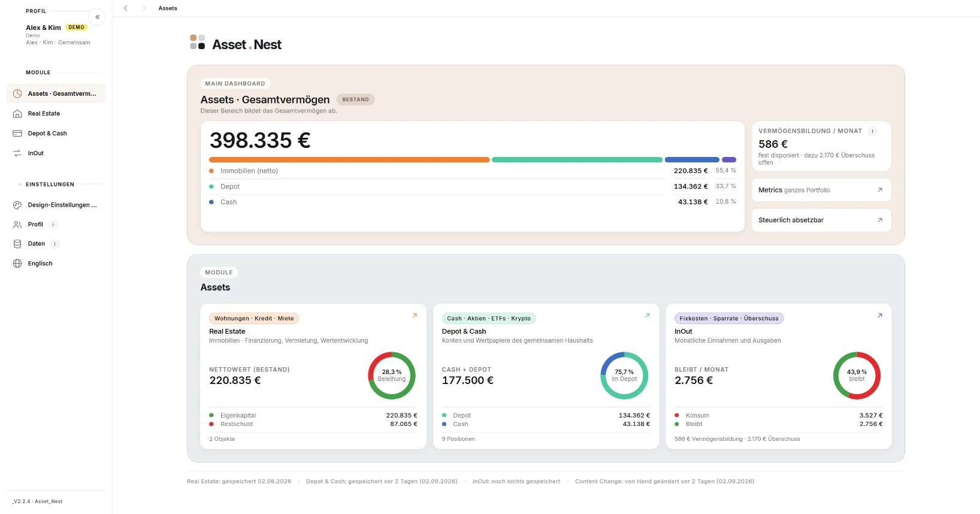980x514 pixels.
Task: Click the Fixkosten · Sparrate · Überschuss tag
Action: pos(729,319)
